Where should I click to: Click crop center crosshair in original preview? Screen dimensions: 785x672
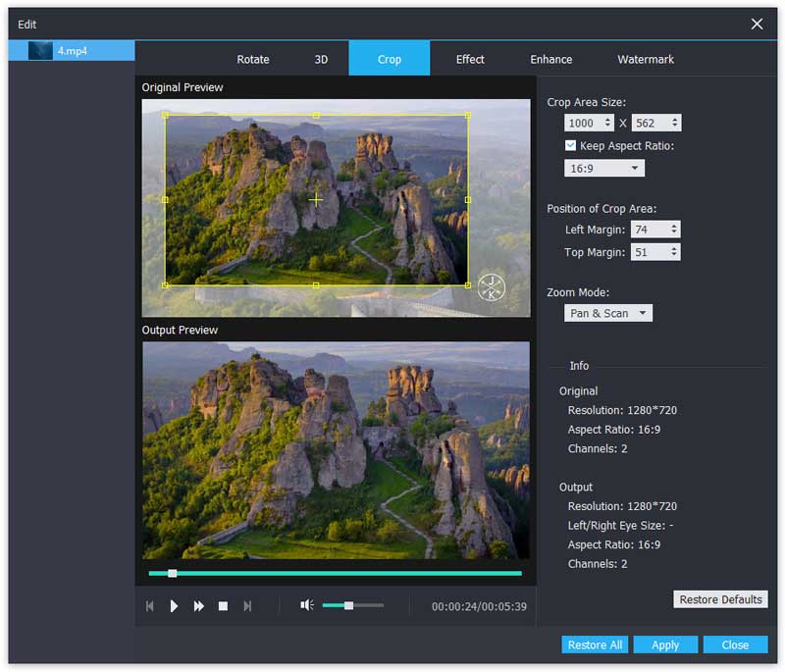coord(316,200)
